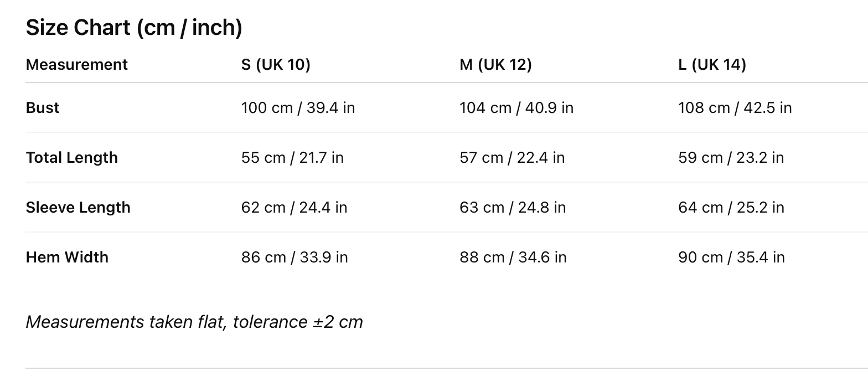Click the 104 cm / 40.9 in cell

pos(516,108)
